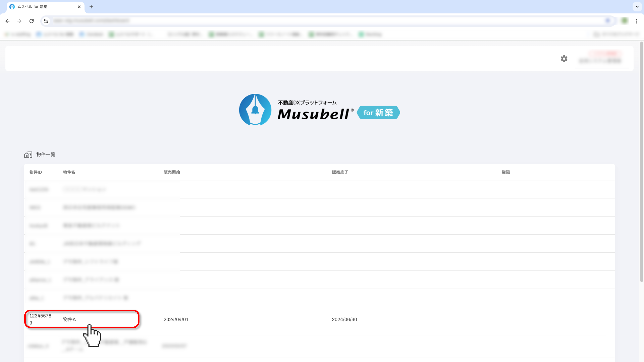Viewport: 644px width, 362px height.
Task: Reload the page with refresh icon
Action: click(31, 21)
